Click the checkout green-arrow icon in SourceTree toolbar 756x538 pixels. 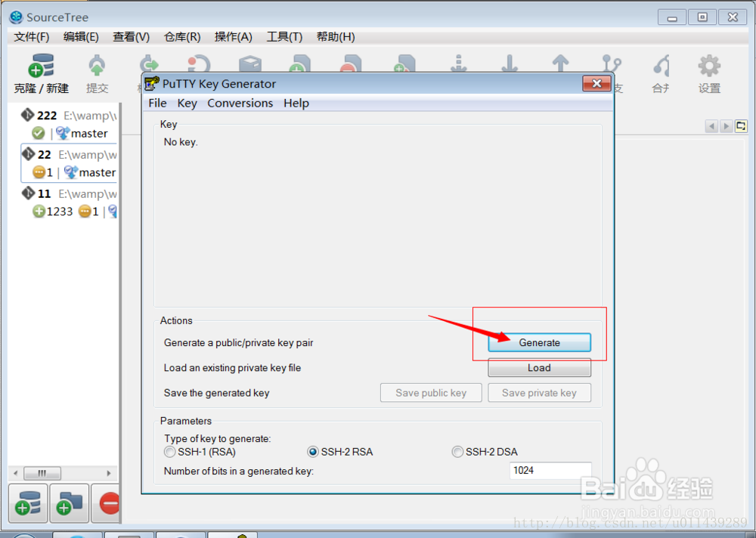point(149,64)
